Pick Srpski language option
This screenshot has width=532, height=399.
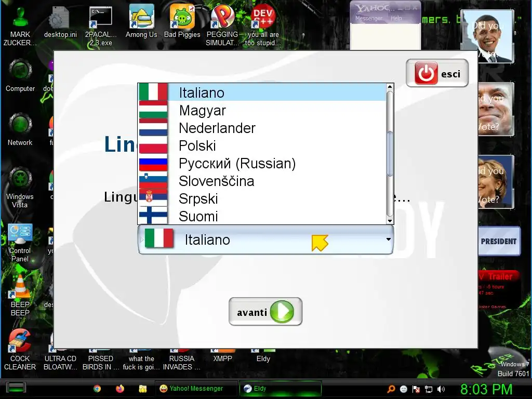tap(262, 198)
